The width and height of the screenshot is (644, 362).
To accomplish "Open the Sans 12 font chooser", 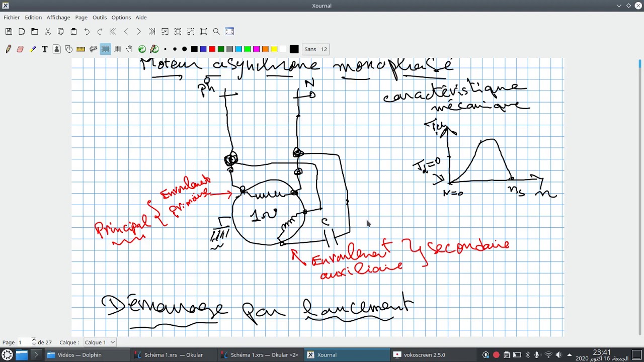I will pos(315,49).
